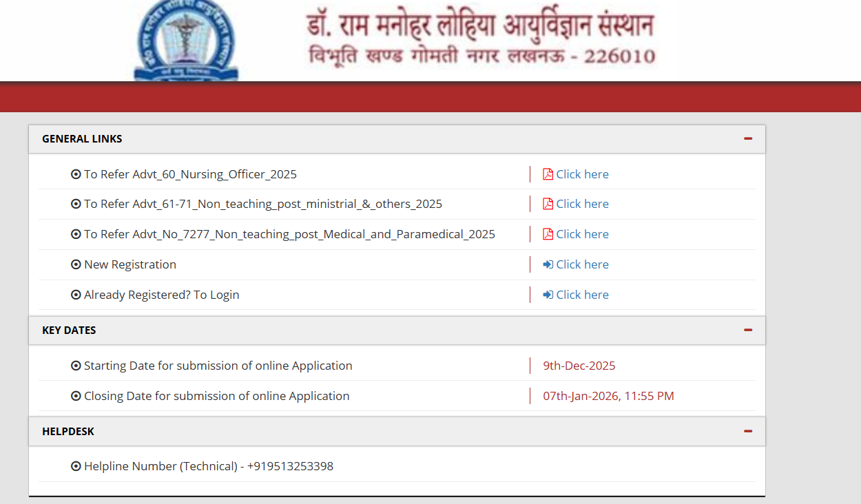Image resolution: width=861 pixels, height=504 pixels.
Task: Open Click here link for New Registration
Action: tap(582, 264)
